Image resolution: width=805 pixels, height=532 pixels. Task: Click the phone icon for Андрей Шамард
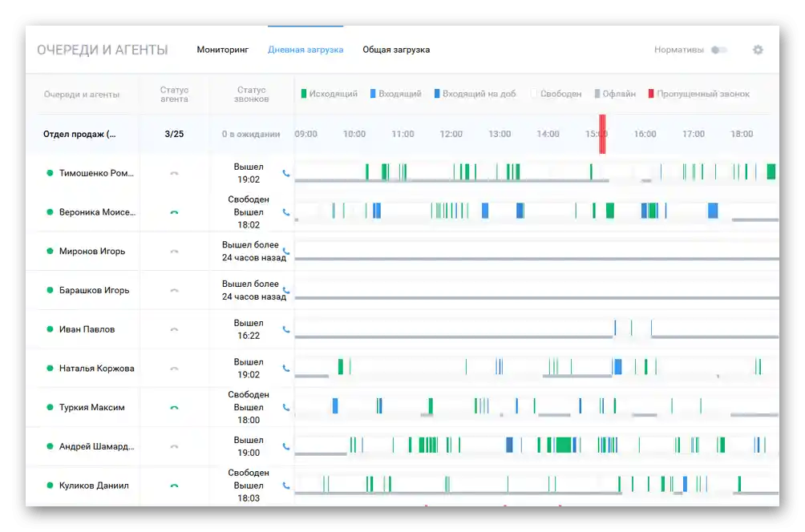[286, 446]
